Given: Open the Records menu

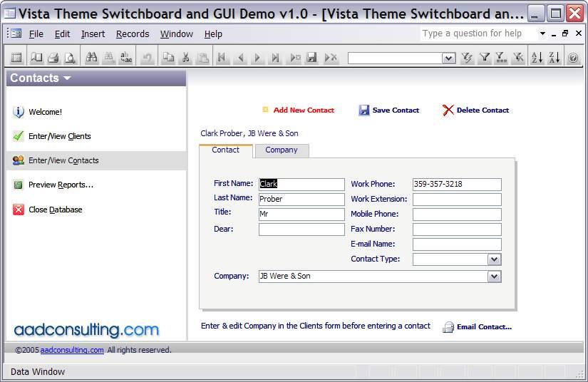Looking at the screenshot, I should [133, 33].
